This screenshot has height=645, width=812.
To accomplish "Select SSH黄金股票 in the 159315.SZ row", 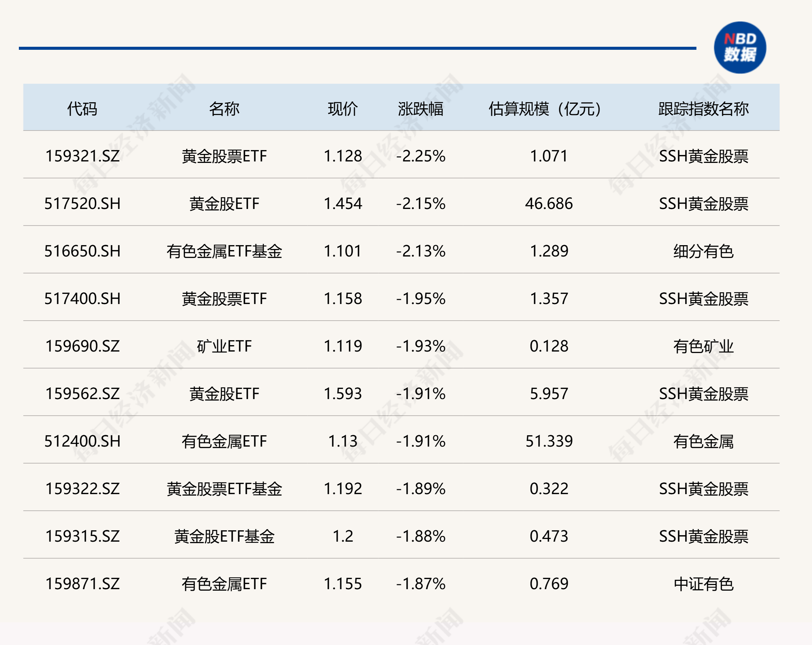I will coord(704,536).
